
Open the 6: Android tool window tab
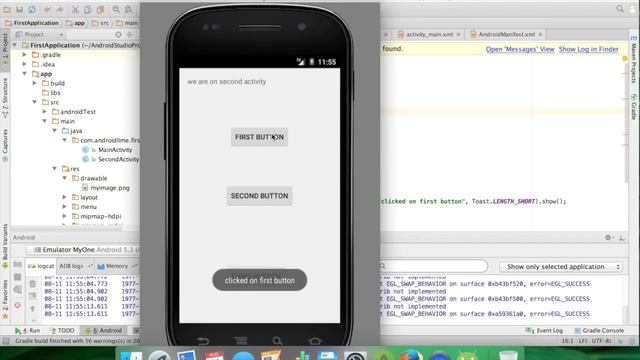pos(104,331)
